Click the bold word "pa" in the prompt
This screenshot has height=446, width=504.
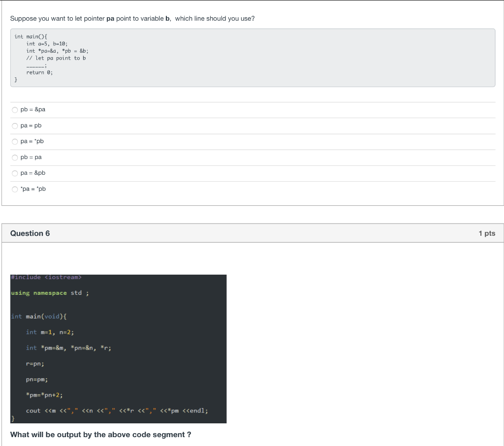pyautogui.click(x=110, y=18)
